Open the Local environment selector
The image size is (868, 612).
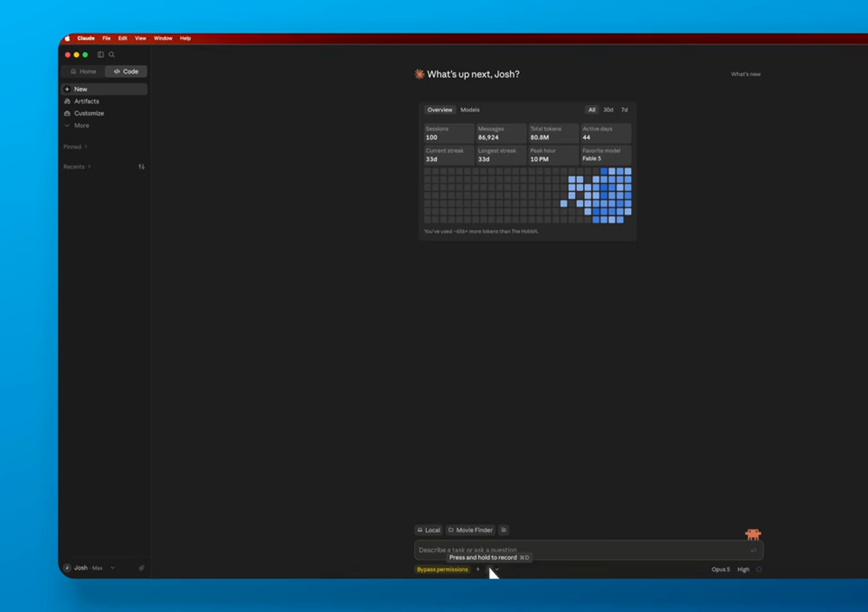(x=429, y=530)
